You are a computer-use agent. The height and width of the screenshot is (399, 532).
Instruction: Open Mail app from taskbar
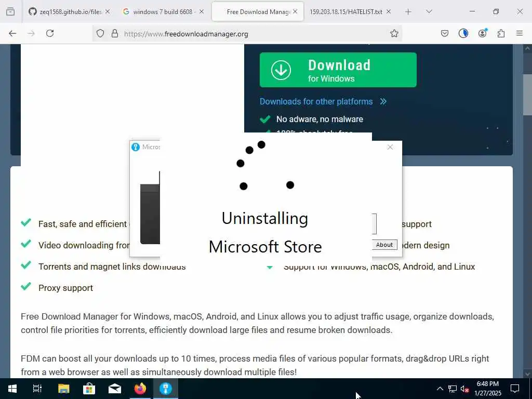[115, 389]
